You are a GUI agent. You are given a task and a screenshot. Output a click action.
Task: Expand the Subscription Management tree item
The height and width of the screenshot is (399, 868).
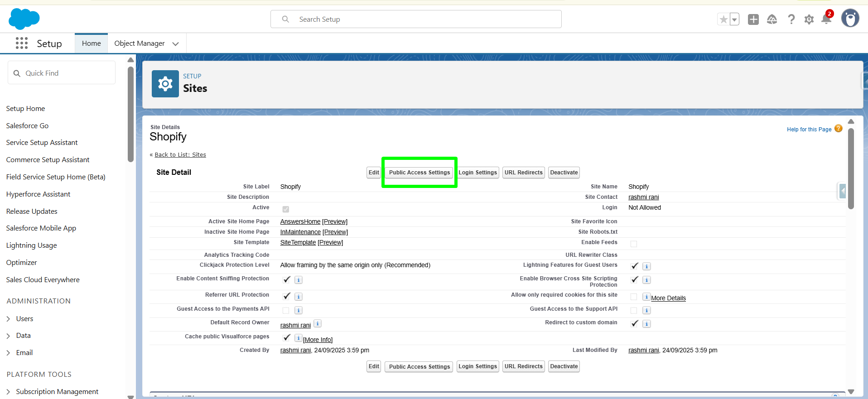[x=8, y=392]
